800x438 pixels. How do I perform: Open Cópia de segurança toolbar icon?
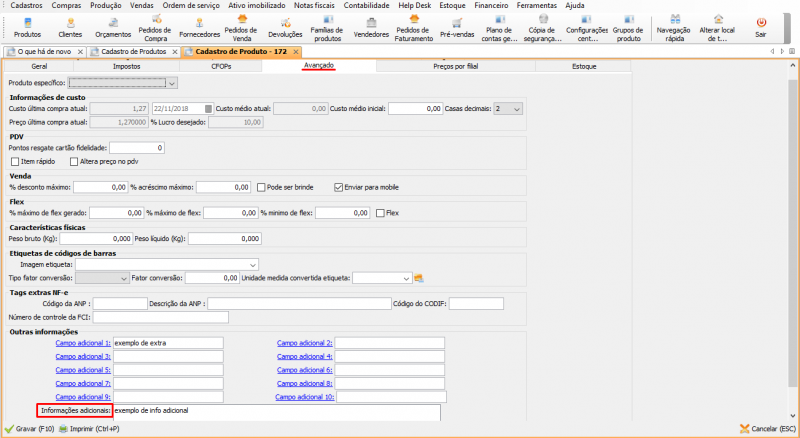(x=543, y=28)
